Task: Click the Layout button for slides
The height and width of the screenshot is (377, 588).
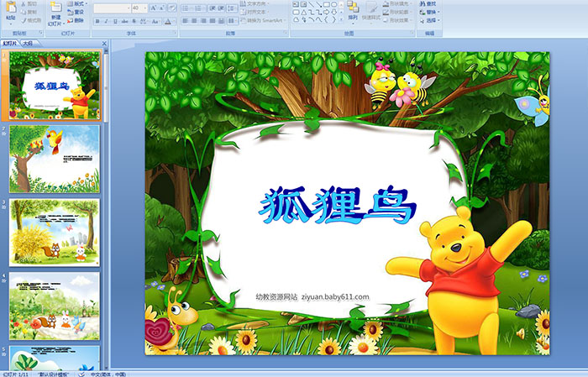Action: pos(79,4)
